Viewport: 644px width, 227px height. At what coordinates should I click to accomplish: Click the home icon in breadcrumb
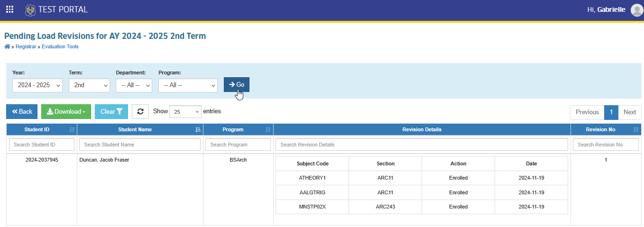coord(7,46)
